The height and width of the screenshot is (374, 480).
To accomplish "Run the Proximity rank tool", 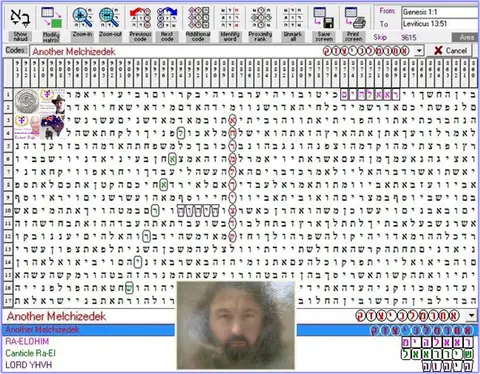I will 260,24.
